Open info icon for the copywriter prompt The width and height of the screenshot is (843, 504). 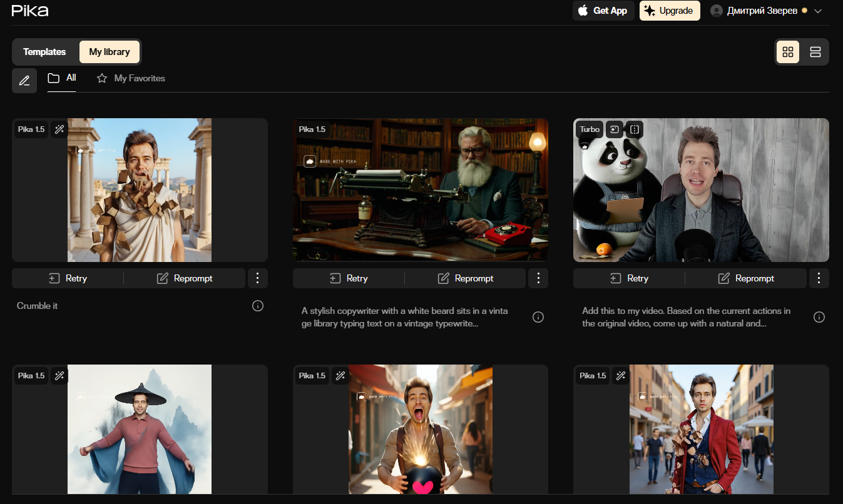click(x=538, y=317)
